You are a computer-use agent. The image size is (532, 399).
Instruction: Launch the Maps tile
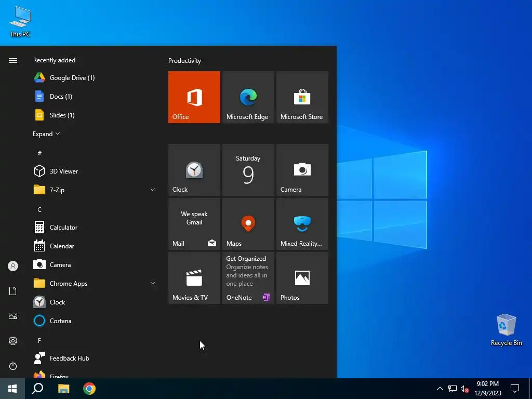click(248, 224)
